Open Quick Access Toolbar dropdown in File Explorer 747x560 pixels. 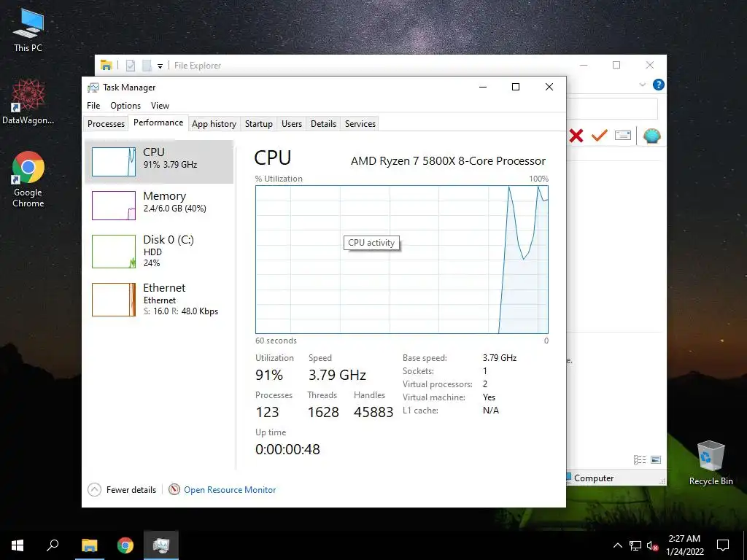click(160, 66)
